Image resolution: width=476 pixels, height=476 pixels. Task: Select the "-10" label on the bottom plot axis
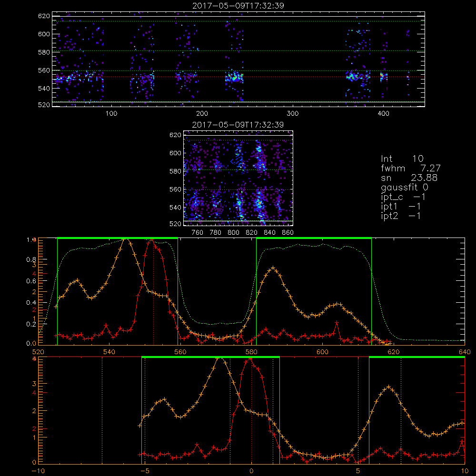coord(38,471)
